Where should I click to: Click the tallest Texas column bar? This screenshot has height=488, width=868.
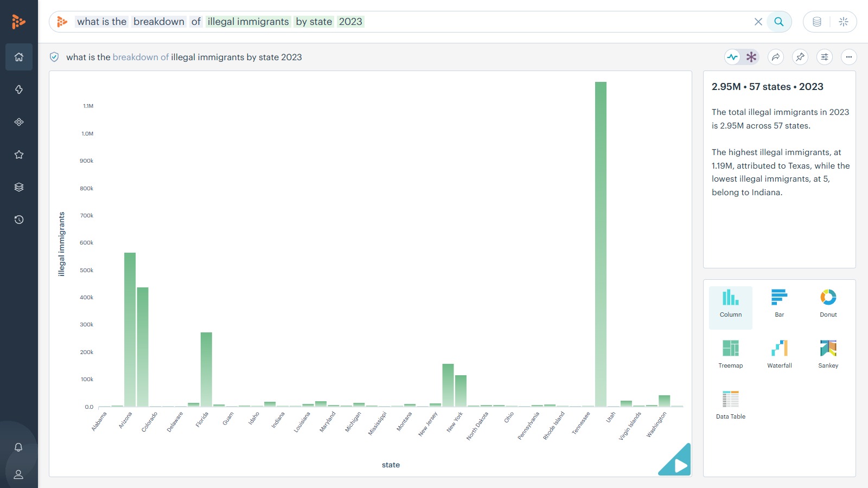tap(601, 244)
